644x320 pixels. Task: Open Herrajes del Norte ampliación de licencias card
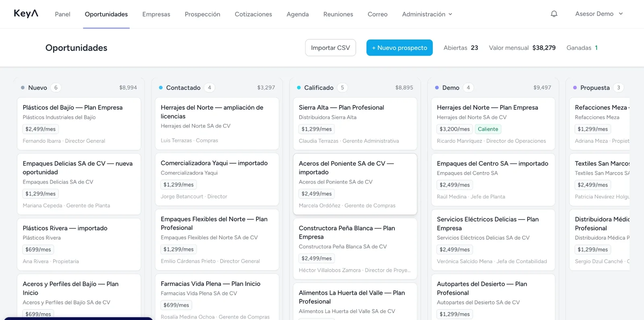point(217,123)
